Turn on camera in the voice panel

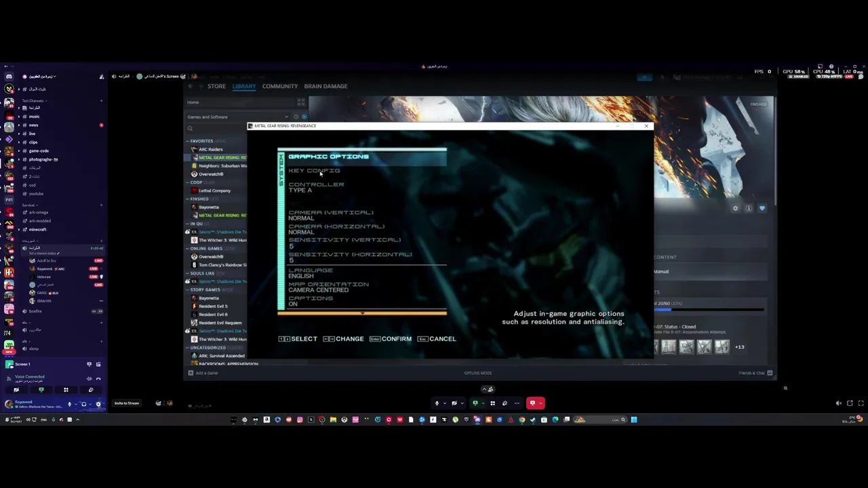16,390
